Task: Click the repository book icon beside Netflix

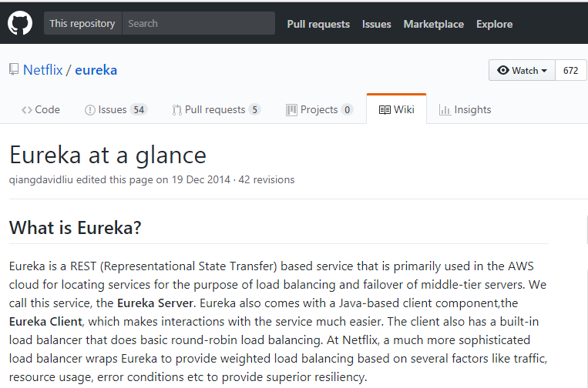Action: 14,70
